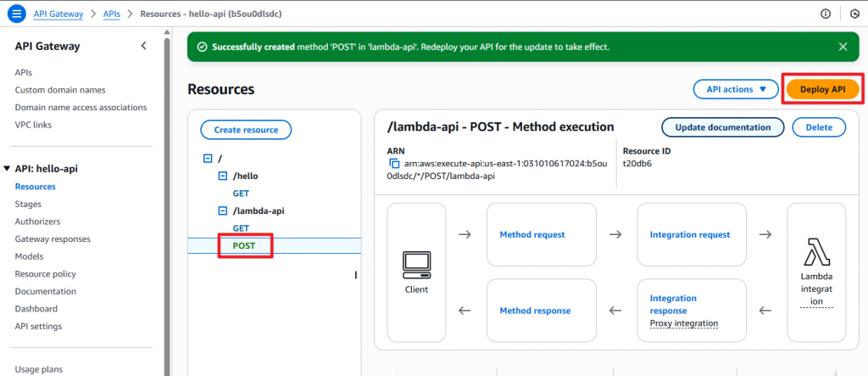The image size is (868, 376).
Task: Select POST method under /lambda-api
Action: [x=244, y=245]
